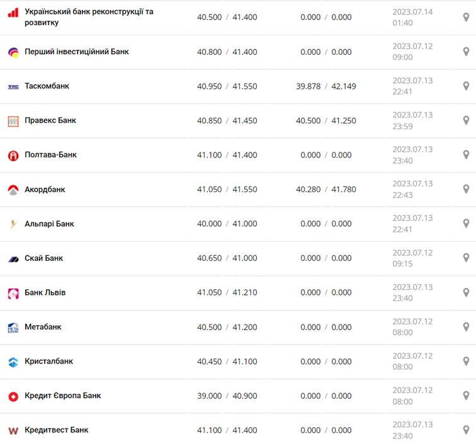Open the Кредитвест Банк name link

click(57, 430)
